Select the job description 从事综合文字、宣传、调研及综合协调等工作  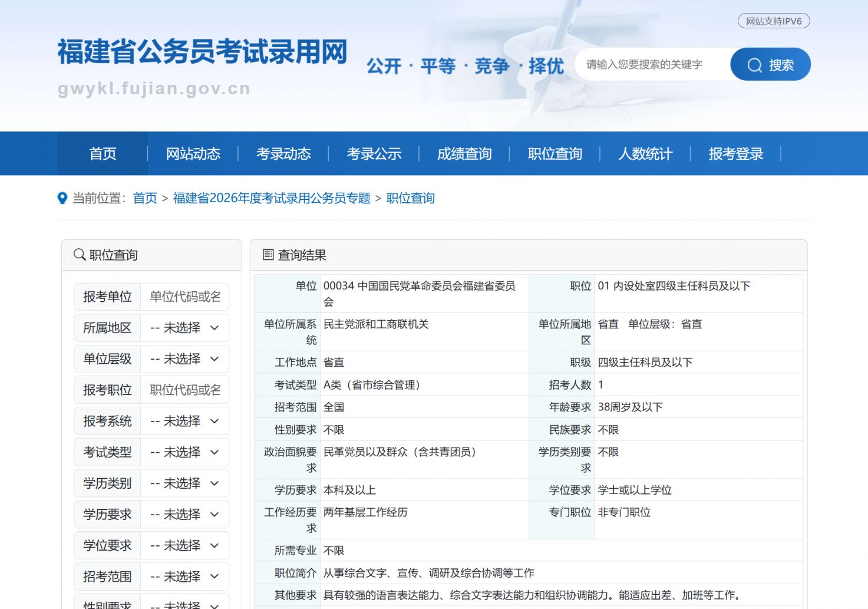pyautogui.click(x=429, y=573)
